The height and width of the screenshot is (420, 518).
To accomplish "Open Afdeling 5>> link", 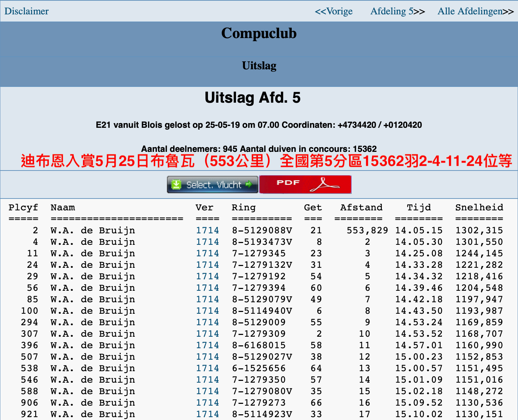I will 398,11.
